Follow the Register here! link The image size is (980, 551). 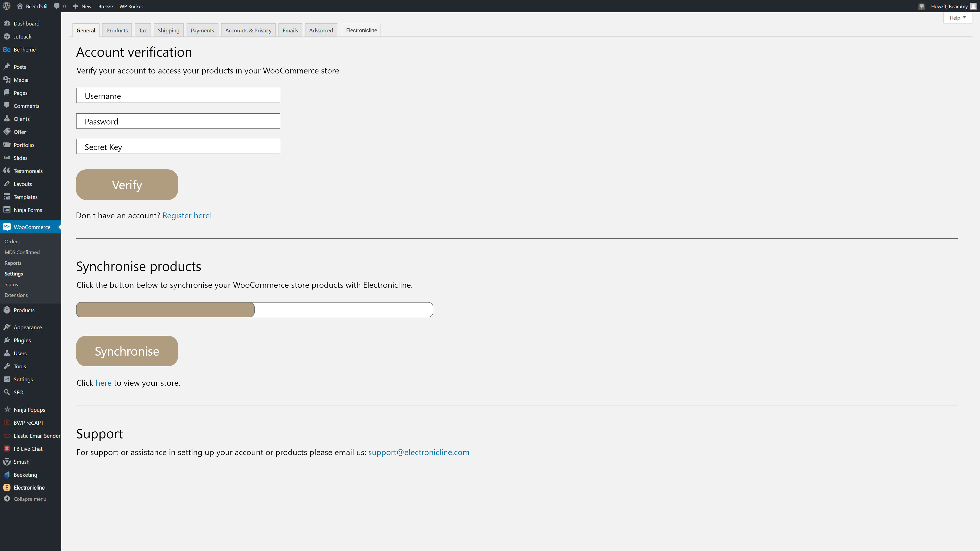coord(187,216)
